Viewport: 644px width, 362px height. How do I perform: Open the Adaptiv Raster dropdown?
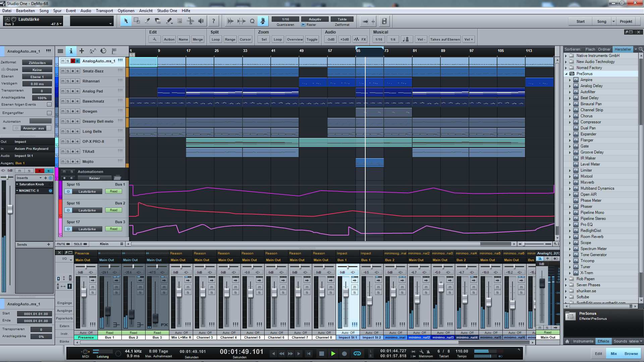pos(315,19)
